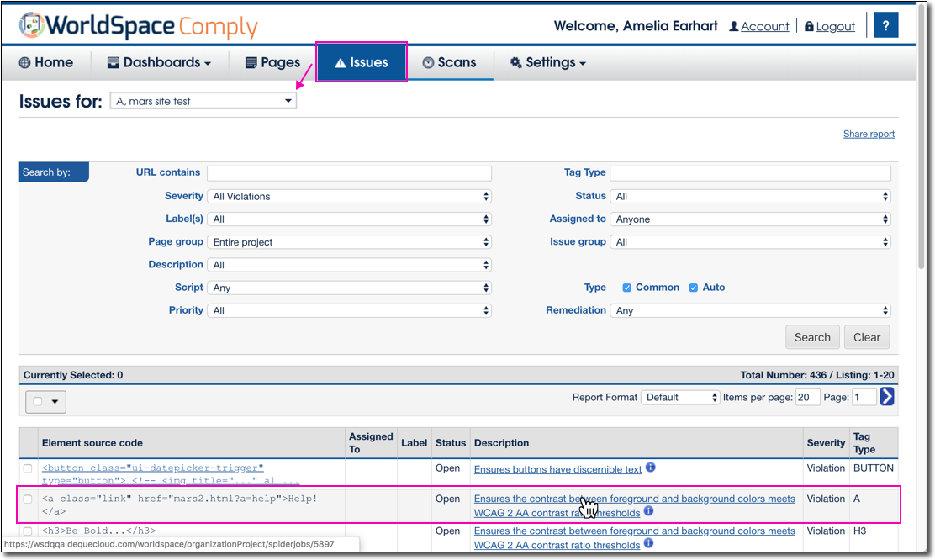935x560 pixels.
Task: Open the Priority dropdown
Action: (x=350, y=310)
